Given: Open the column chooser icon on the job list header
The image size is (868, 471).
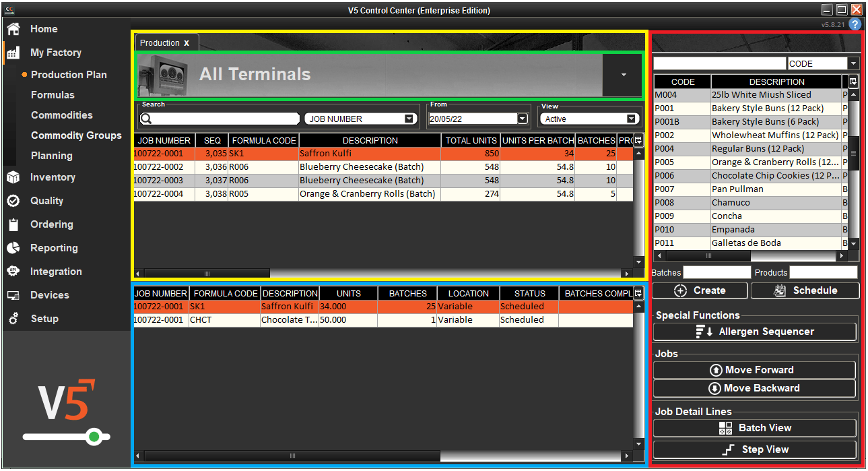Looking at the screenshot, I should pos(638,140).
